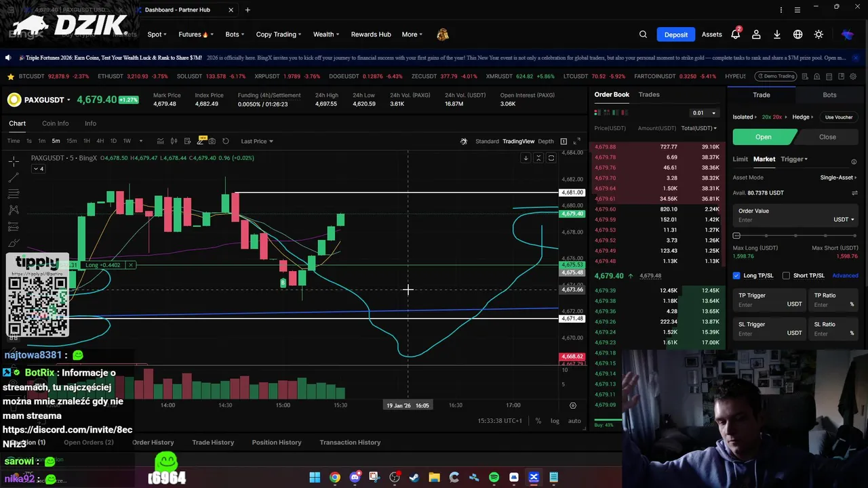
Task: Toggle the light/dark theme sun icon
Action: point(818,35)
